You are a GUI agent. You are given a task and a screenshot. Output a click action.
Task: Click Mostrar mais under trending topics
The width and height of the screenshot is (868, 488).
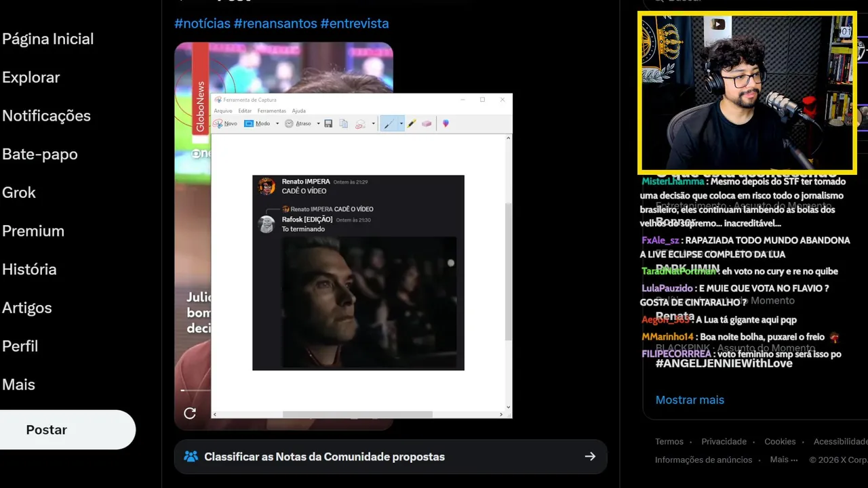(690, 400)
